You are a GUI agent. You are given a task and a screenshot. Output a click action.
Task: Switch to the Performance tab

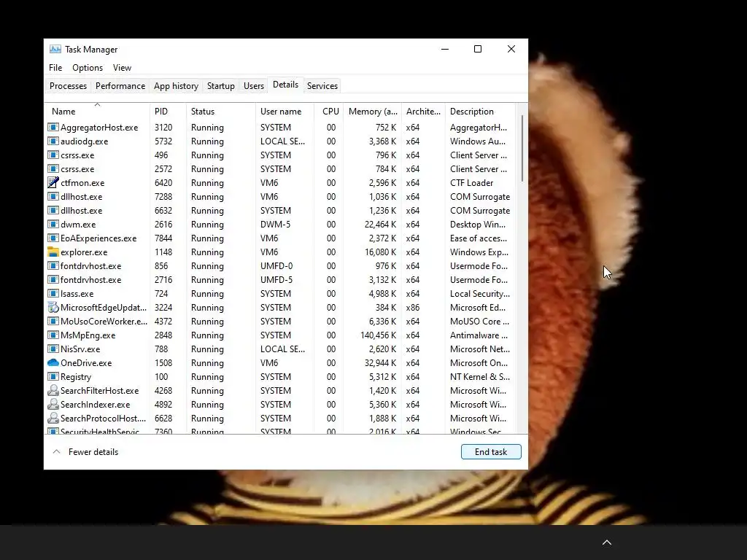[120, 86]
